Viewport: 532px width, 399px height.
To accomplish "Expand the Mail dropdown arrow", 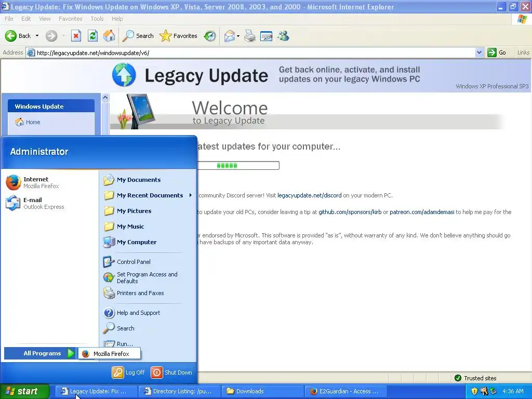I will coord(238,36).
